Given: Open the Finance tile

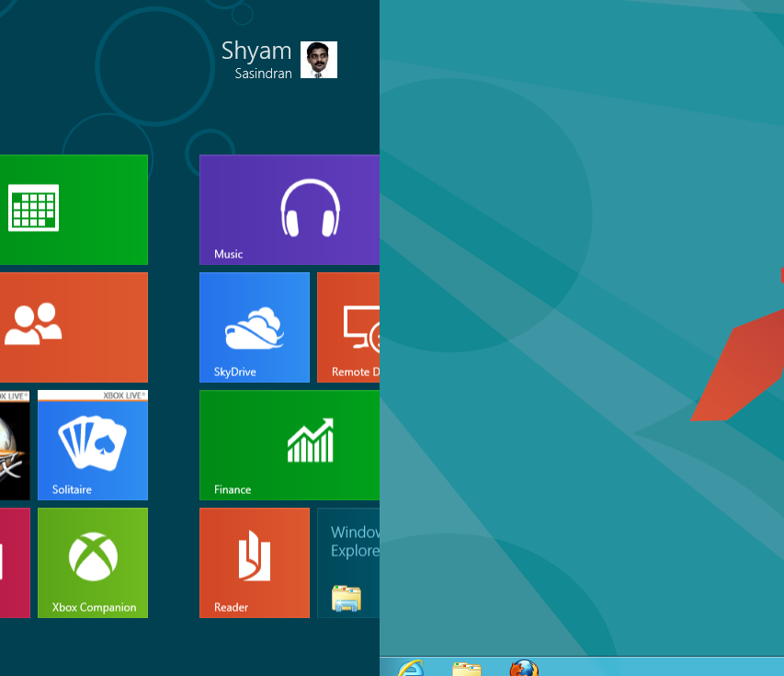Looking at the screenshot, I should coord(290,445).
